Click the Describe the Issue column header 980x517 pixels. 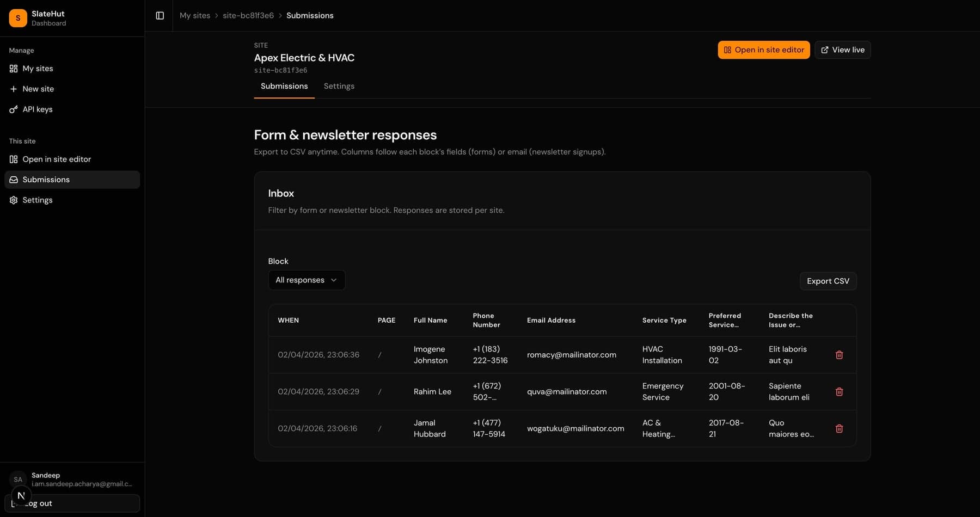click(x=791, y=321)
